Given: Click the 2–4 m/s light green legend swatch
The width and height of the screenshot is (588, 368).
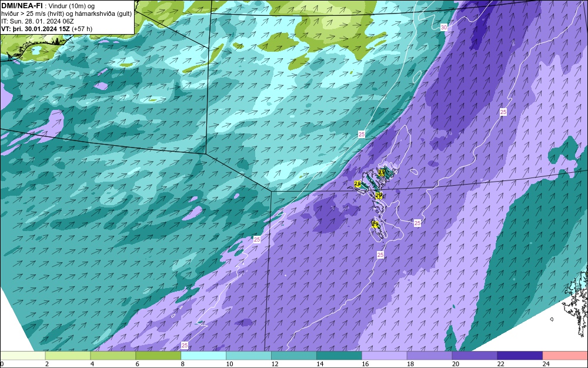Looking at the screenshot, I should point(68,356).
